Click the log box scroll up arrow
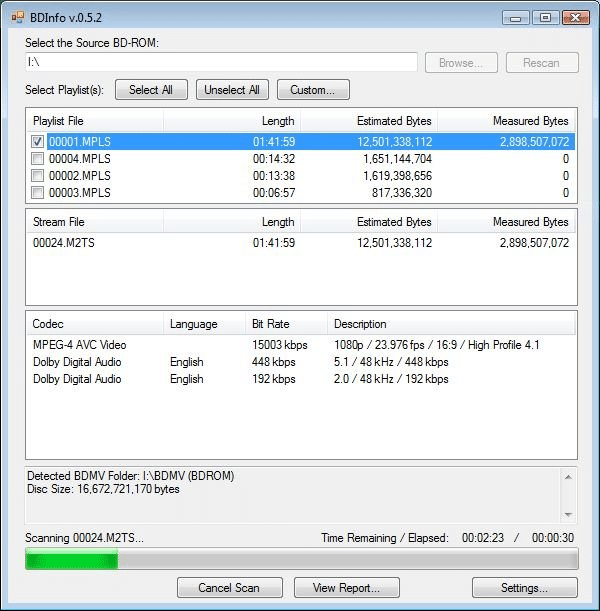The height and width of the screenshot is (611, 600). pos(568,477)
